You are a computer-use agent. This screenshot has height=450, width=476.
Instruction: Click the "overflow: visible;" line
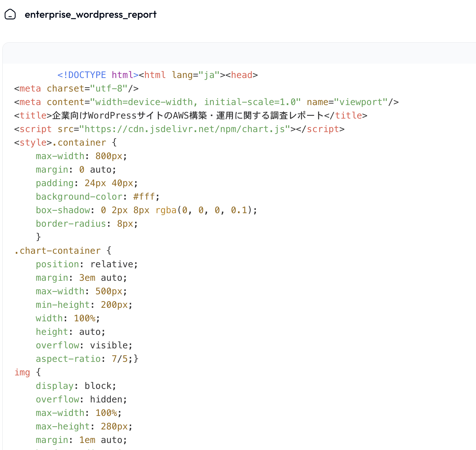point(84,345)
